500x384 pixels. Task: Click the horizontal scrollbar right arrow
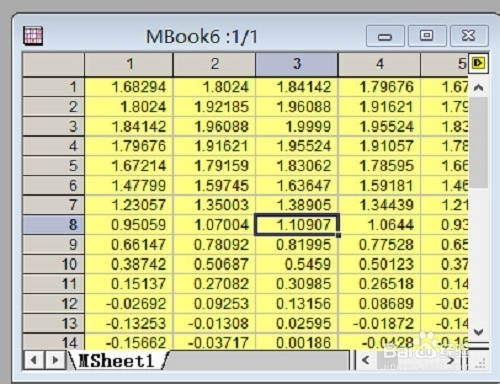451,360
